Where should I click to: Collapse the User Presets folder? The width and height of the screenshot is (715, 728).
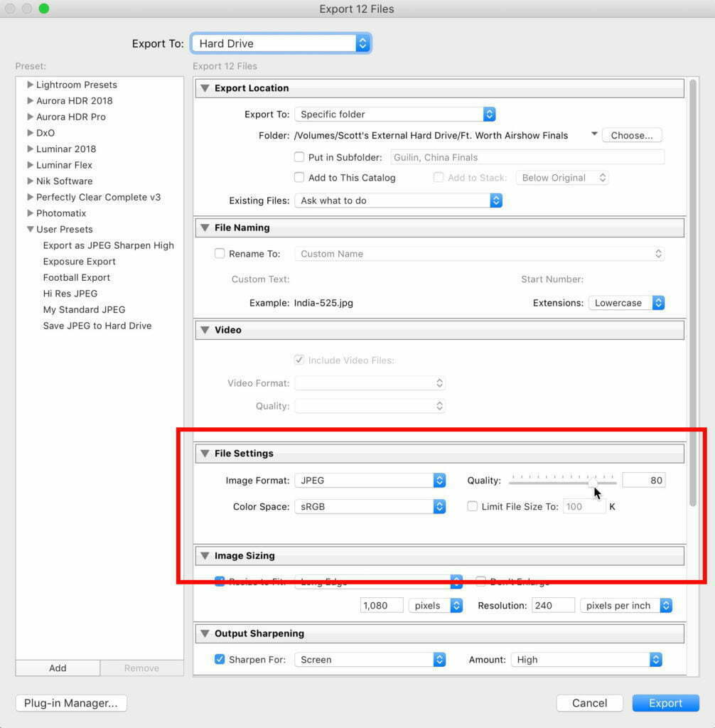tap(30, 230)
